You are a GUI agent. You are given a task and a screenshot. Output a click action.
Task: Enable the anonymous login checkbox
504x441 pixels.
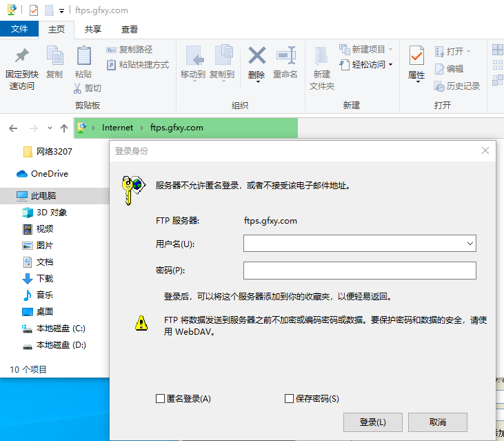161,399
